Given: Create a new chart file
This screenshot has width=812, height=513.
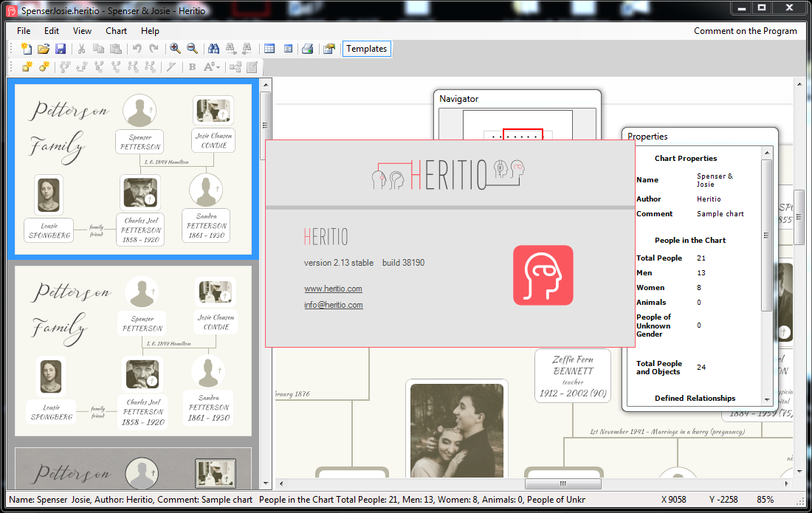Looking at the screenshot, I should pos(27,49).
